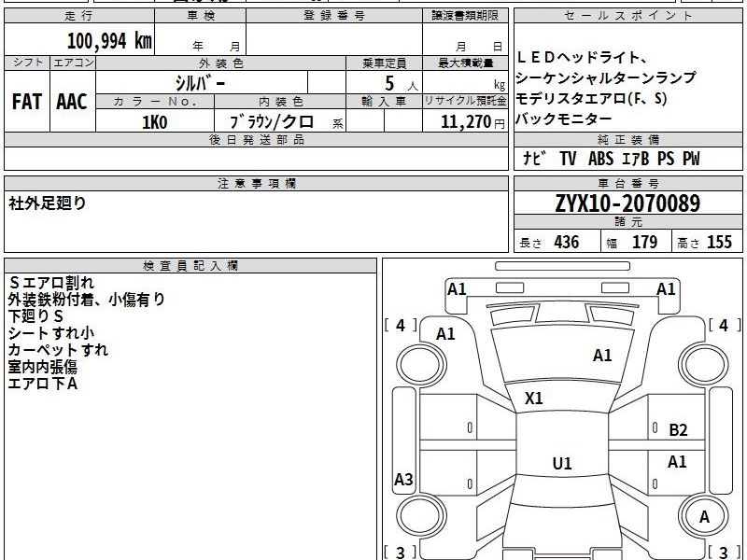Click the B2 mark on the door
The image size is (747, 560).
click(x=678, y=430)
